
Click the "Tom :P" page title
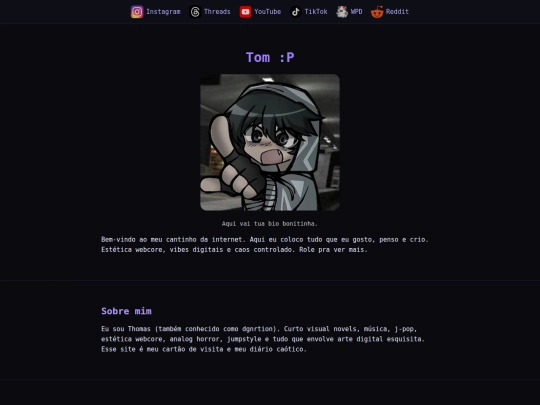click(270, 58)
